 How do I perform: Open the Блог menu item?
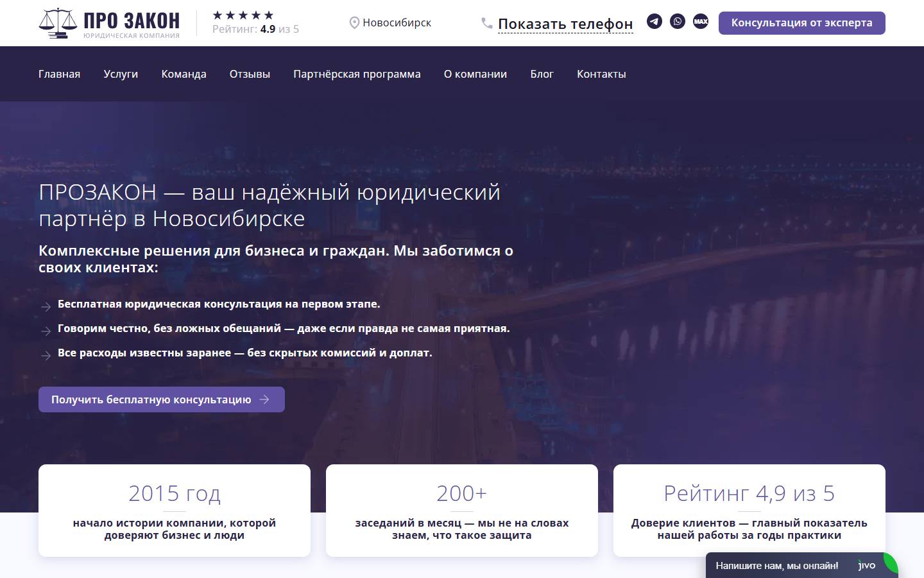click(x=542, y=74)
